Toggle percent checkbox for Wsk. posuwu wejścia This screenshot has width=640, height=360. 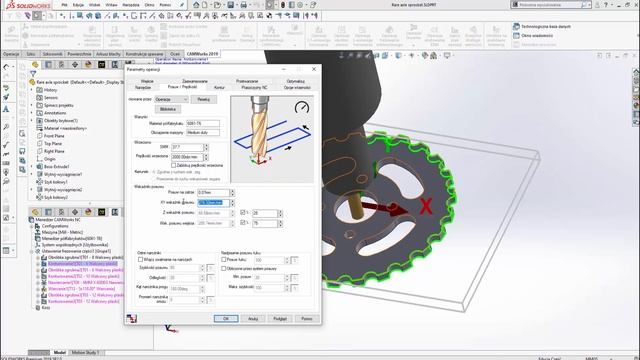click(x=243, y=223)
